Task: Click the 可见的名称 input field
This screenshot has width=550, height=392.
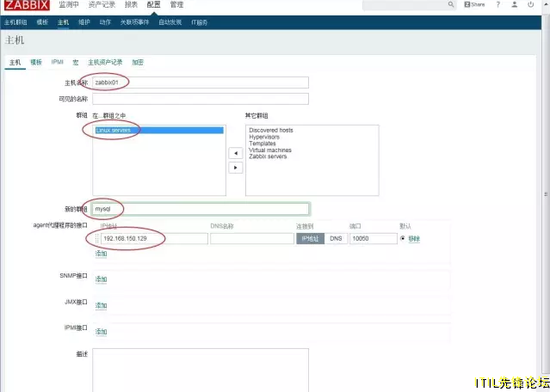Action: click(201, 99)
